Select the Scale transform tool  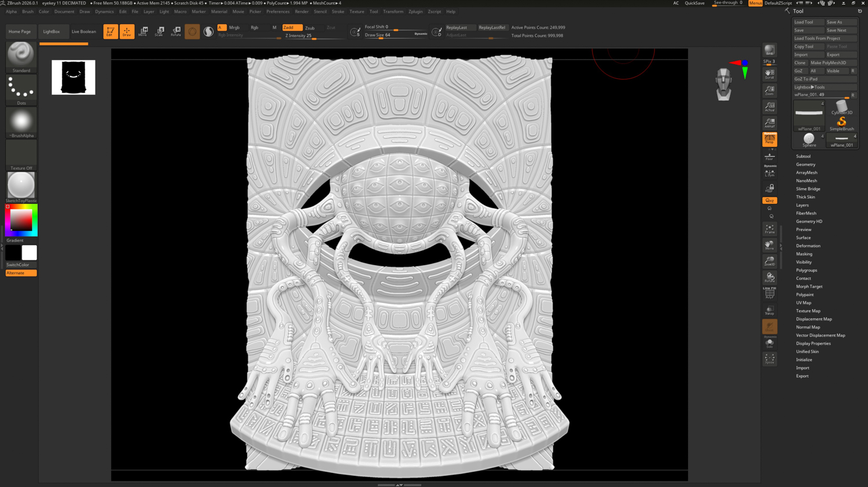point(159,31)
